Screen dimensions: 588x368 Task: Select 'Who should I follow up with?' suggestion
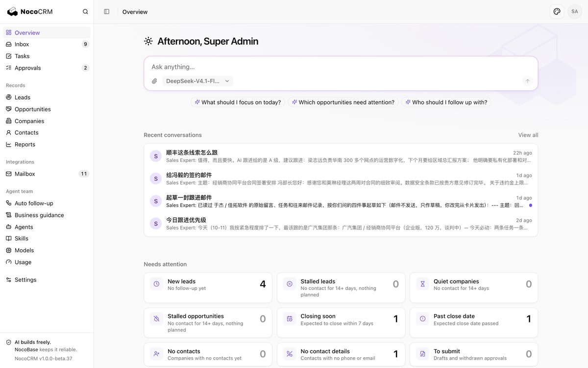click(x=446, y=102)
